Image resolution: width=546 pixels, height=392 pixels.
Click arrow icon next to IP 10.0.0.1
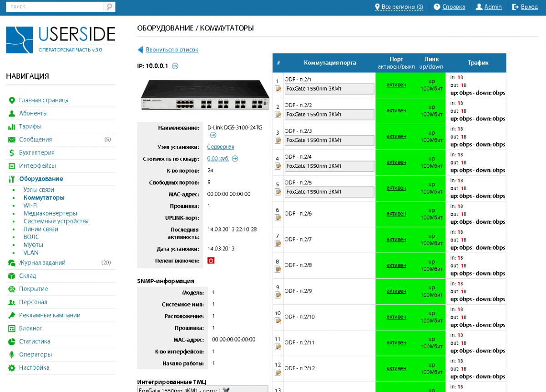click(x=175, y=66)
